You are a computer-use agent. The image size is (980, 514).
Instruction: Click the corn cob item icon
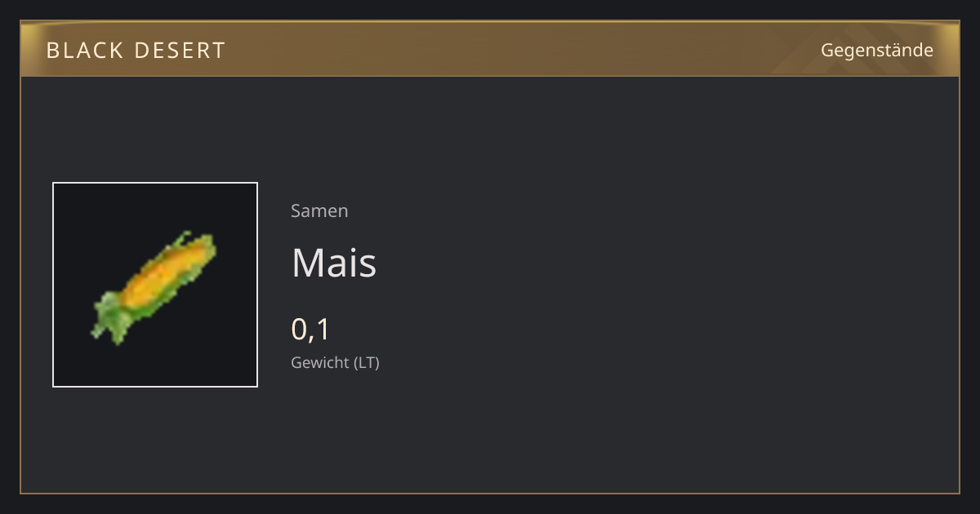[154, 286]
